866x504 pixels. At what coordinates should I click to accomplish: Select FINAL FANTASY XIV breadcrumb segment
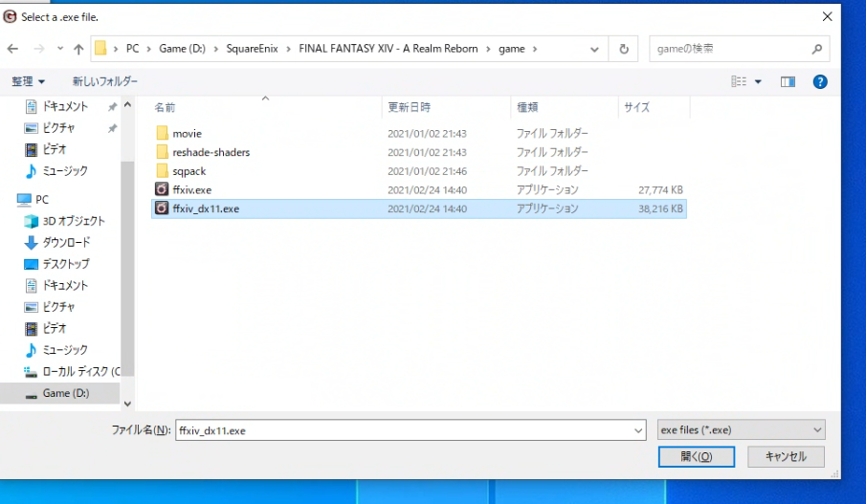[x=389, y=49]
